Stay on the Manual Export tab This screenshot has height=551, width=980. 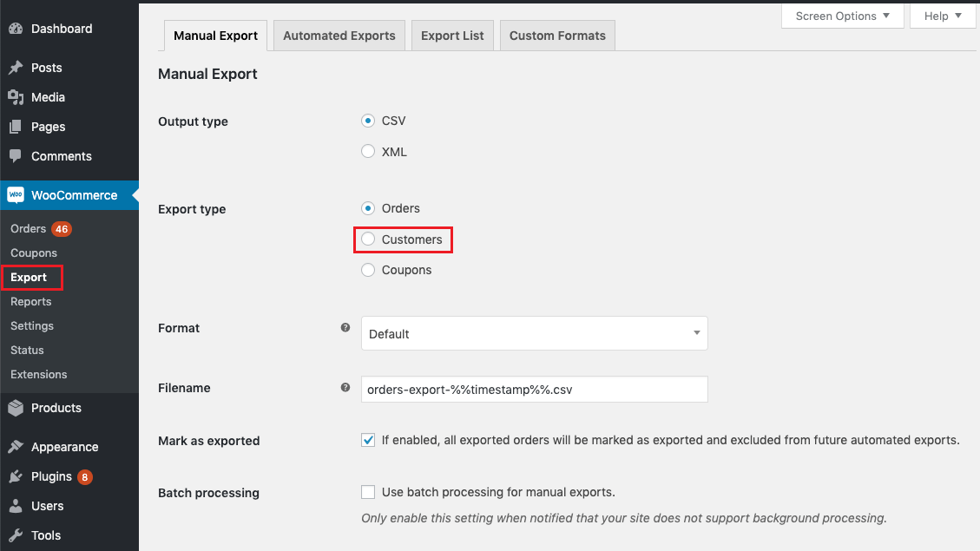pos(215,36)
